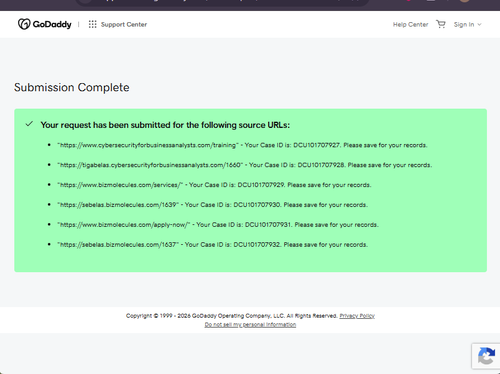Image resolution: width=500 pixels, height=374 pixels.
Task: Click the GoDaddy logo
Action: tap(45, 24)
